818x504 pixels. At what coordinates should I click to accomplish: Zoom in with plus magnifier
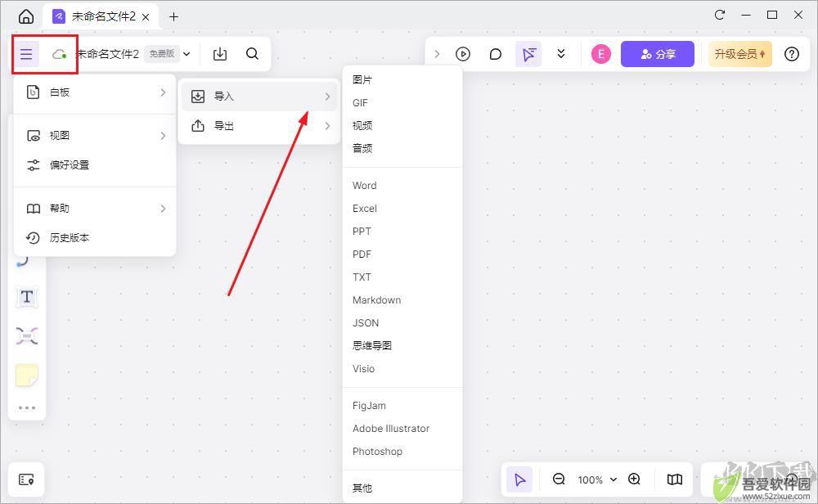(635, 479)
